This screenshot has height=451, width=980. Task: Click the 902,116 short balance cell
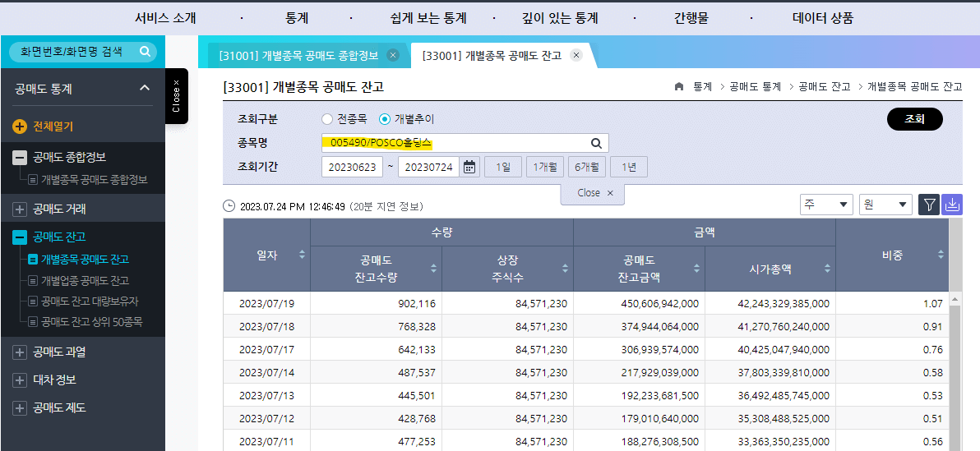[x=377, y=304]
